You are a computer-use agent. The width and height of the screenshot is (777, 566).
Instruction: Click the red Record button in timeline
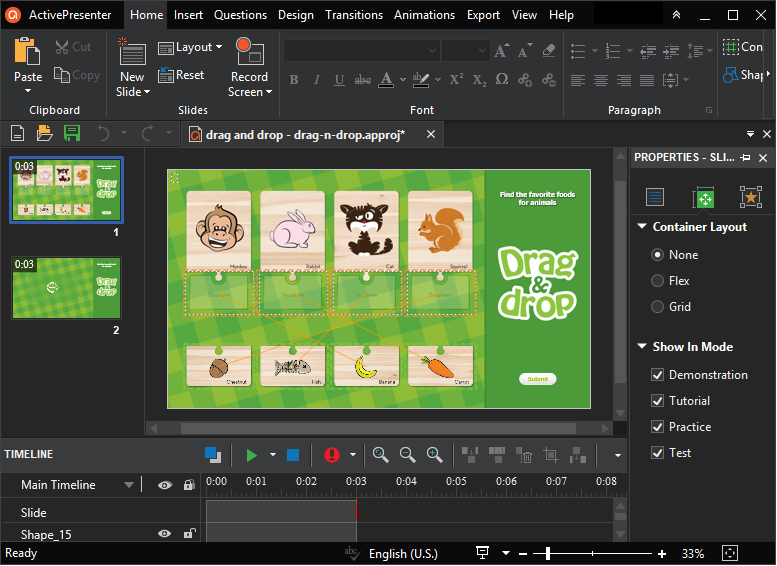(332, 455)
